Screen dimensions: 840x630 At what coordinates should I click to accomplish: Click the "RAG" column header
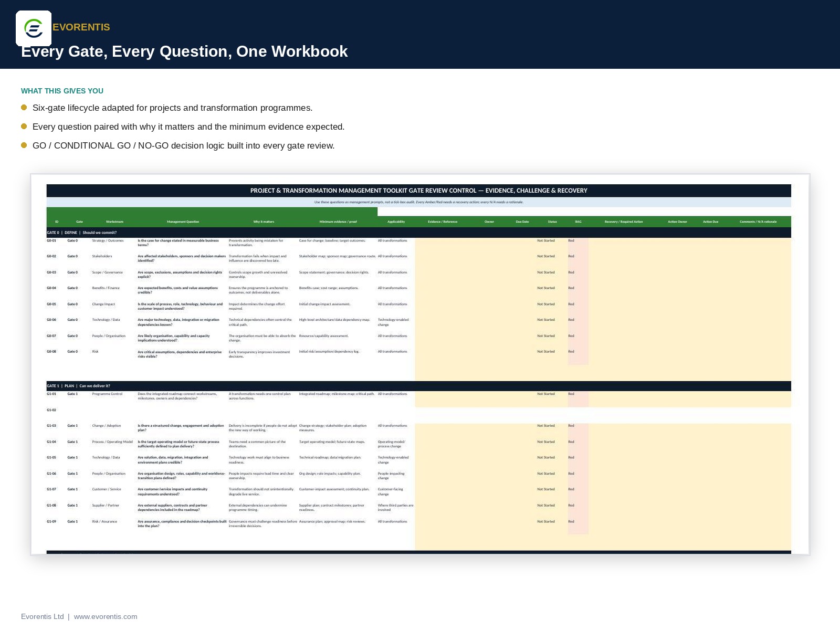click(578, 222)
